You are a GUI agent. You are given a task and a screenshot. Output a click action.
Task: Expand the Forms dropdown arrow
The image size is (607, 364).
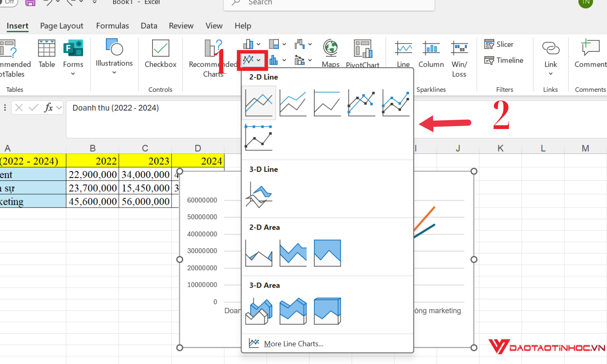click(73, 74)
